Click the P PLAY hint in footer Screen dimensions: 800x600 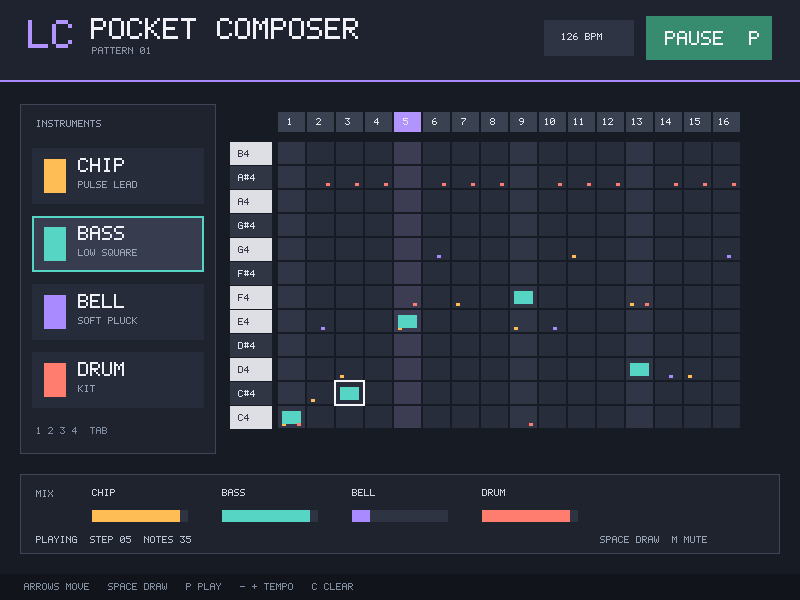203,587
